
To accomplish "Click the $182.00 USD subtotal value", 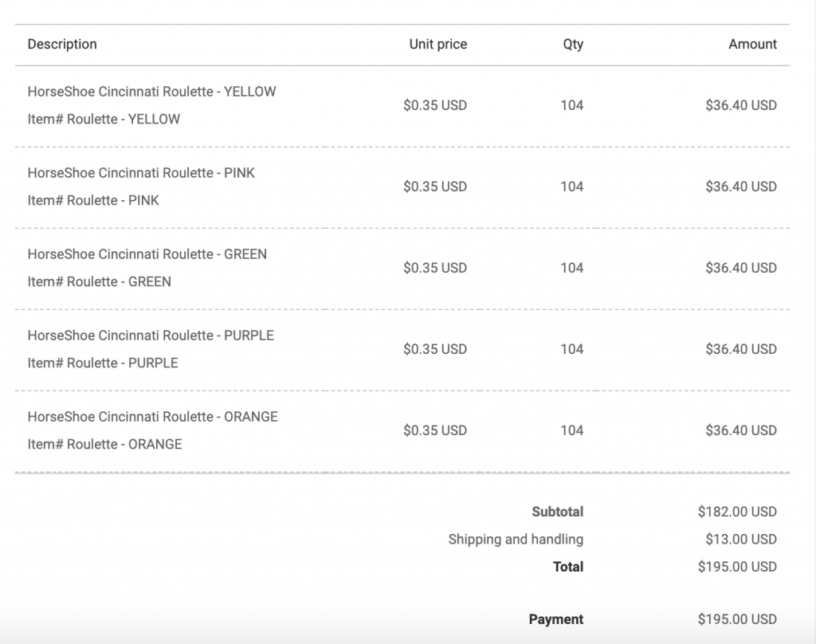I will click(x=737, y=512).
